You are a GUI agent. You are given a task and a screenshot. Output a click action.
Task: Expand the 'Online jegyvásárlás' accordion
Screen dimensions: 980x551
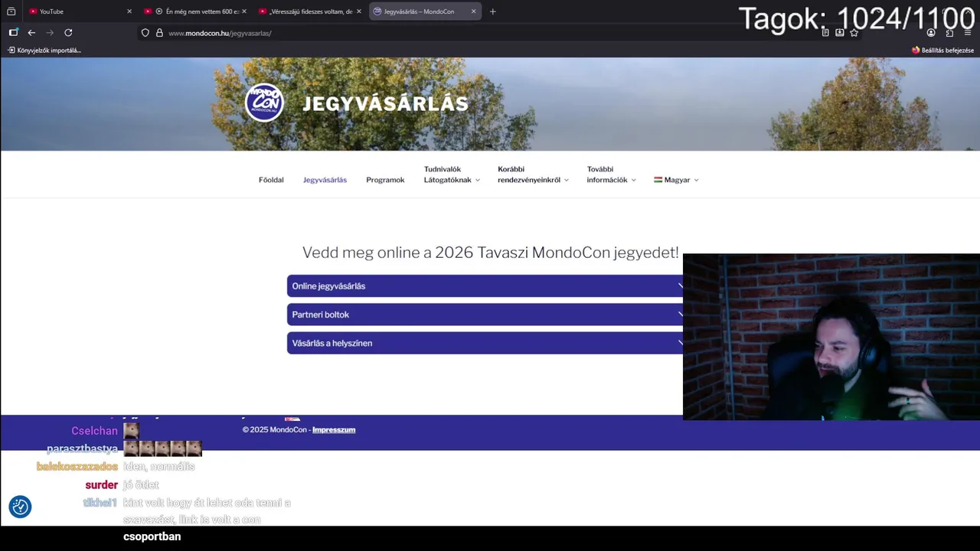point(485,285)
